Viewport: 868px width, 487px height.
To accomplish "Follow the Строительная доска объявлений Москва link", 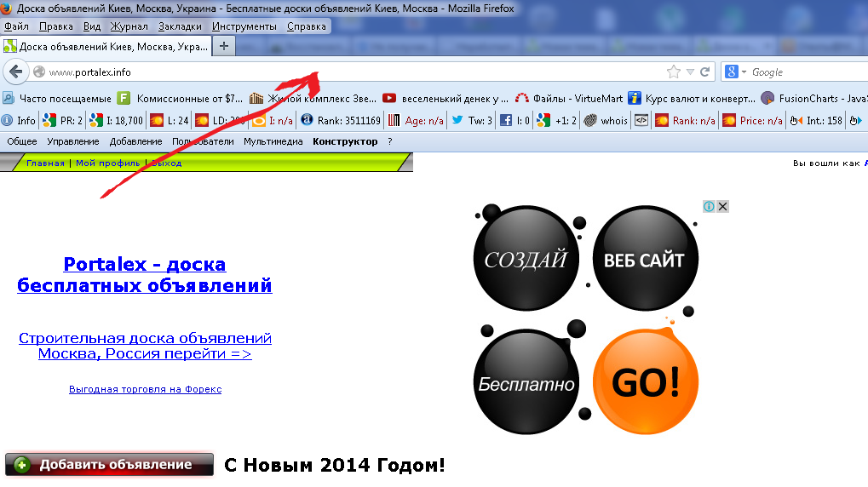I will (x=145, y=346).
